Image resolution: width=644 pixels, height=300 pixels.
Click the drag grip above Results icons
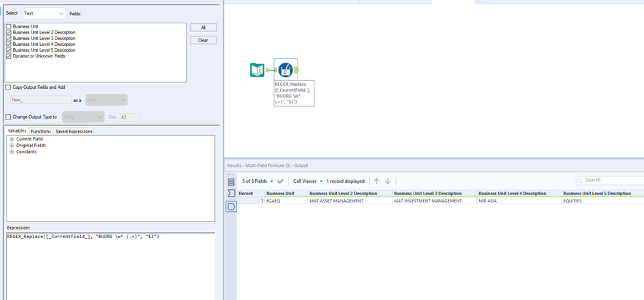tap(231, 174)
